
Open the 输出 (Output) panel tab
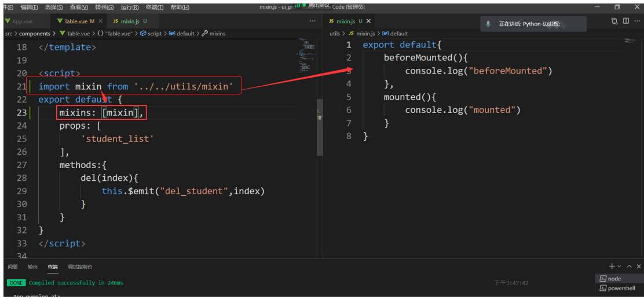33,267
